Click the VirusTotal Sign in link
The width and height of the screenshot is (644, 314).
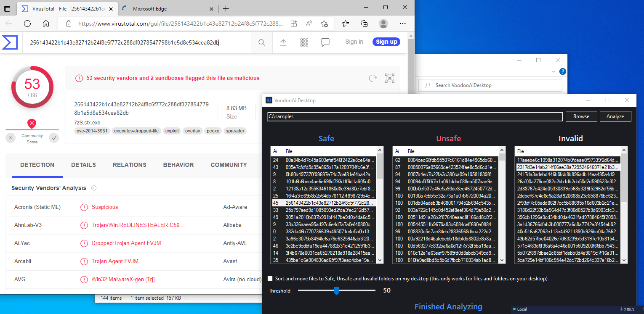coord(354,42)
